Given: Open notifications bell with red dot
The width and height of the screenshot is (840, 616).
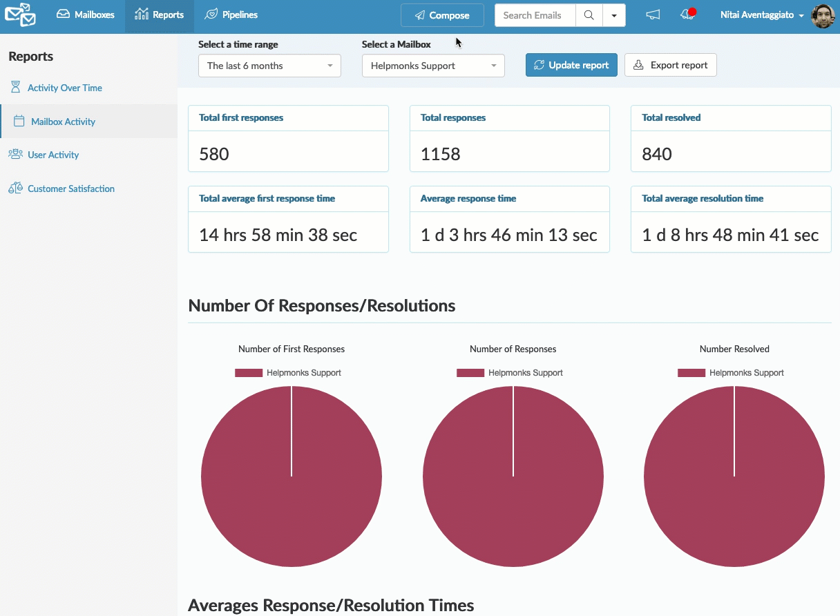Looking at the screenshot, I should (687, 15).
